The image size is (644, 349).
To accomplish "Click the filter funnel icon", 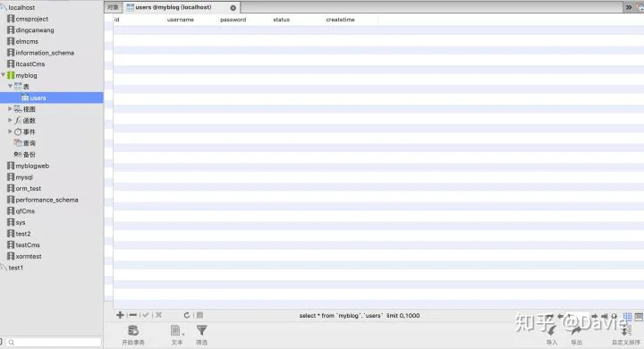I will pyautogui.click(x=201, y=330).
